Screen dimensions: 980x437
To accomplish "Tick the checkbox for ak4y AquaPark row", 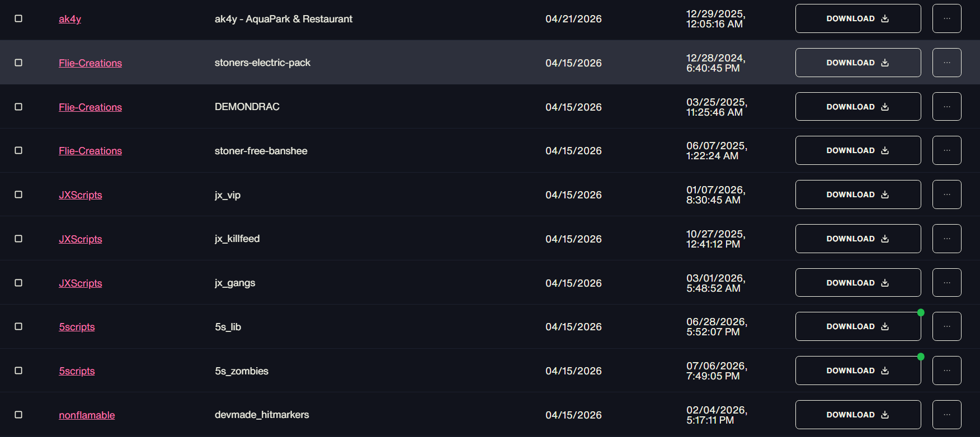I will pyautogui.click(x=18, y=18).
